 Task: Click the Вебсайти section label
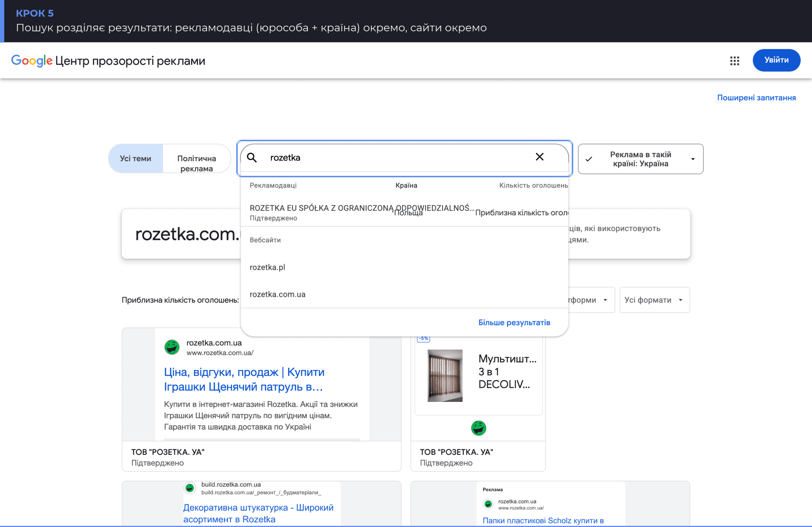point(265,240)
